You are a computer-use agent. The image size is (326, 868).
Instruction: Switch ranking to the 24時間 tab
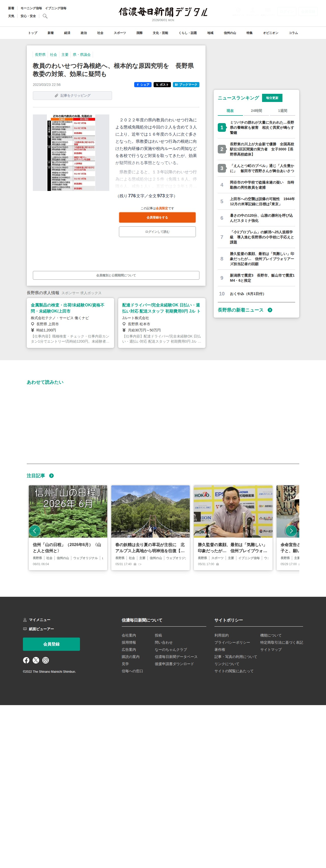click(256, 111)
